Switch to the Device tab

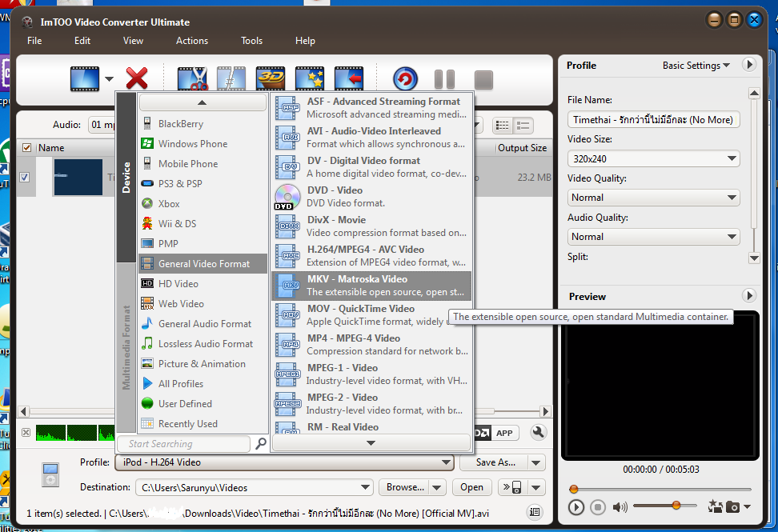(126, 177)
